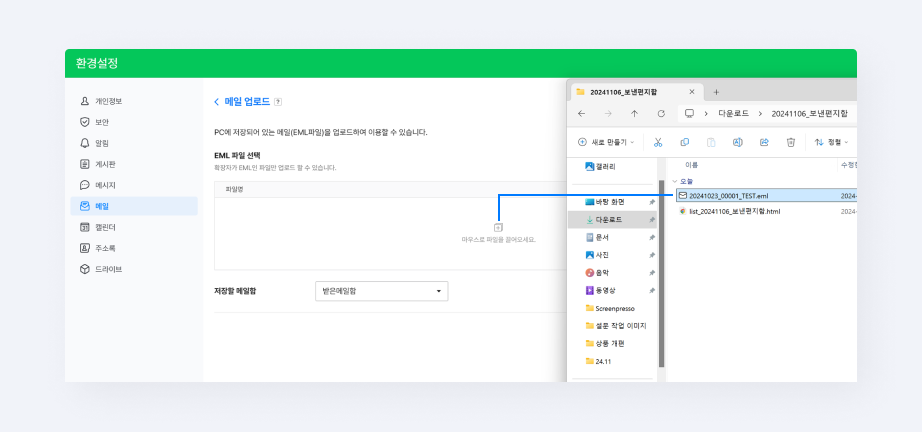Add new Explorer tab with plus button
Screen dimensions: 922x432
click(x=716, y=92)
